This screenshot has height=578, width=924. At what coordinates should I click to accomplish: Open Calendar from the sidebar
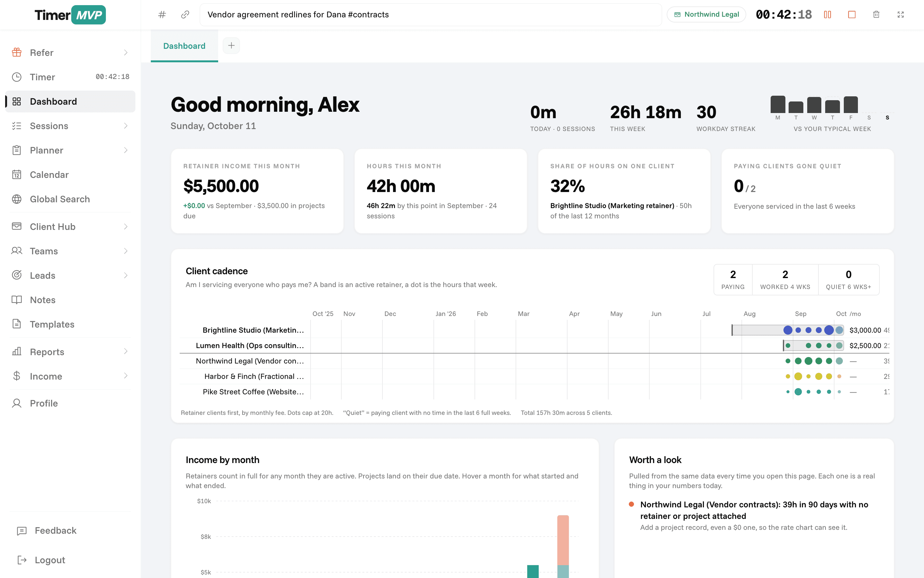pos(70,175)
